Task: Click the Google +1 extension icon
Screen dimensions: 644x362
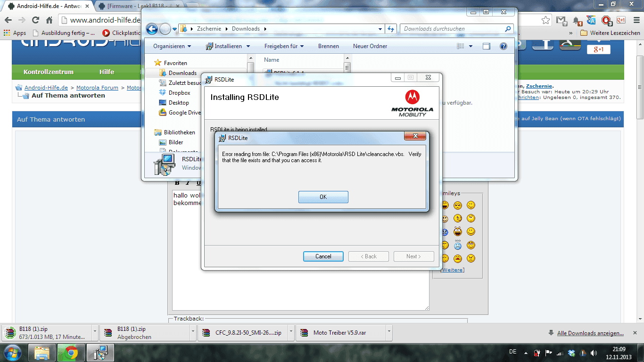Action: pos(621,20)
